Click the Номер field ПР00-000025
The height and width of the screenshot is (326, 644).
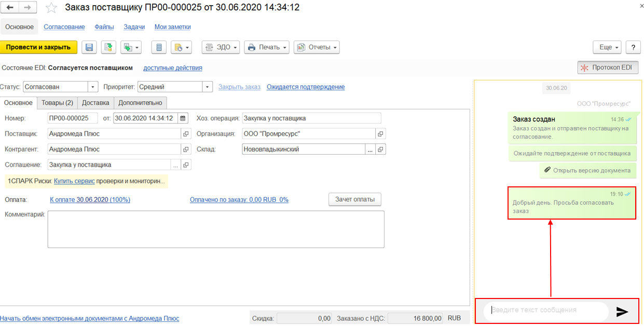point(72,118)
